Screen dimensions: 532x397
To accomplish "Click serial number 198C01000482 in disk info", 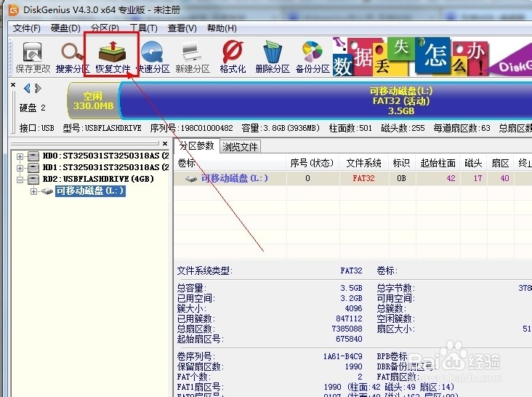I will click(206, 128).
